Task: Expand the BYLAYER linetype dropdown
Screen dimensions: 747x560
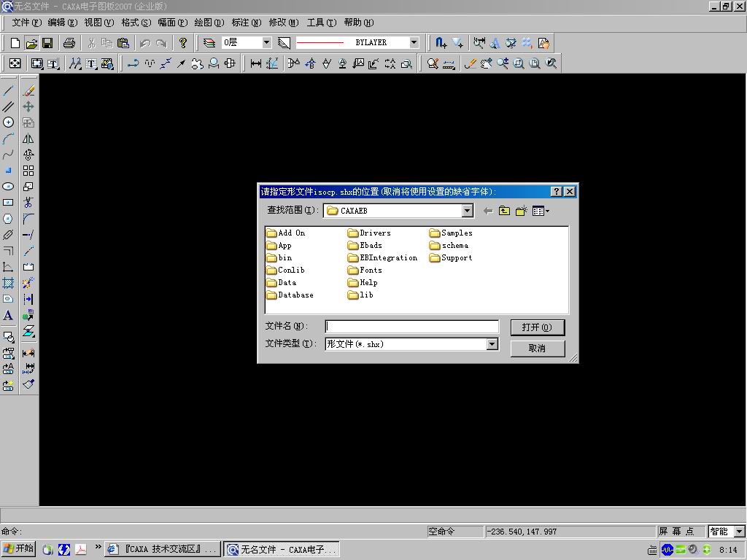Action: 414,42
